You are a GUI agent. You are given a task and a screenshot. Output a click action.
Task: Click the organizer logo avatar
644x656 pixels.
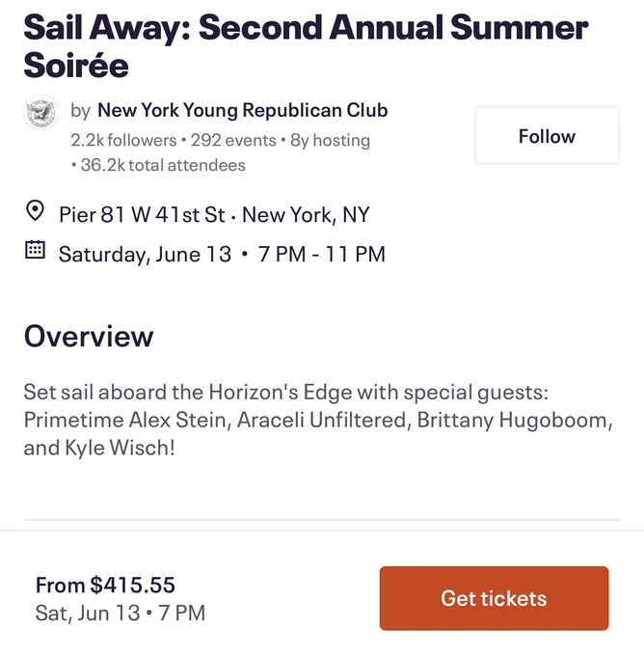point(40,112)
